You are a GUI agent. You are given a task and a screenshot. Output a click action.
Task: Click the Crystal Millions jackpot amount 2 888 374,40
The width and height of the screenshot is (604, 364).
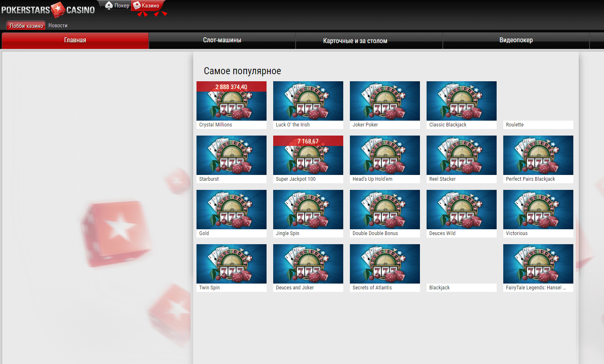(231, 87)
